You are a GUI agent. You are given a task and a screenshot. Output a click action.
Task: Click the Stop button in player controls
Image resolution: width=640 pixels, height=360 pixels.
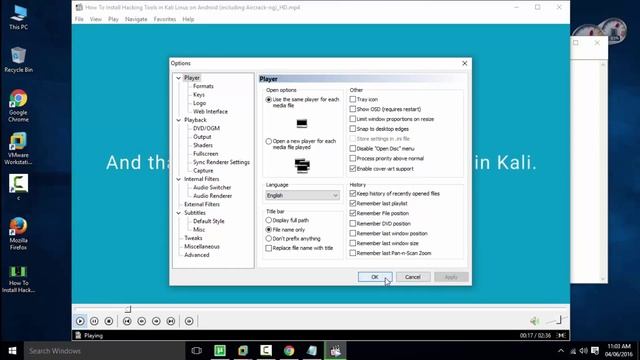coord(109,321)
